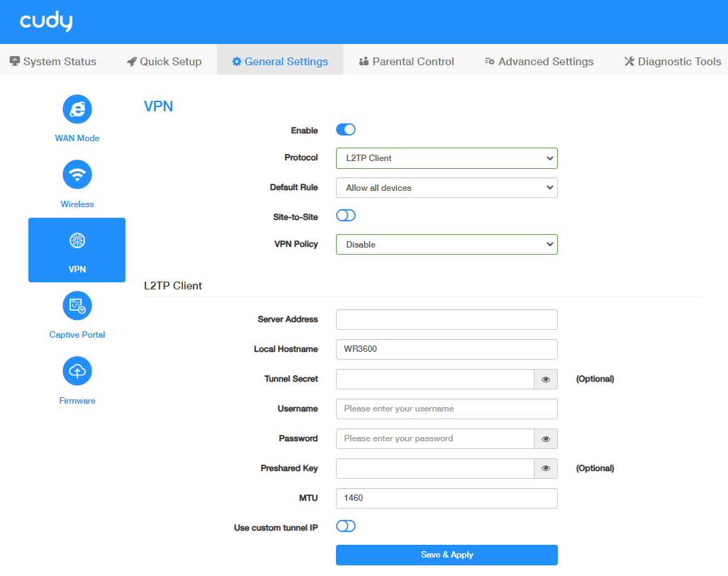Open the WAN Mode sidebar icon
This screenshot has width=728, height=576.
[77, 109]
